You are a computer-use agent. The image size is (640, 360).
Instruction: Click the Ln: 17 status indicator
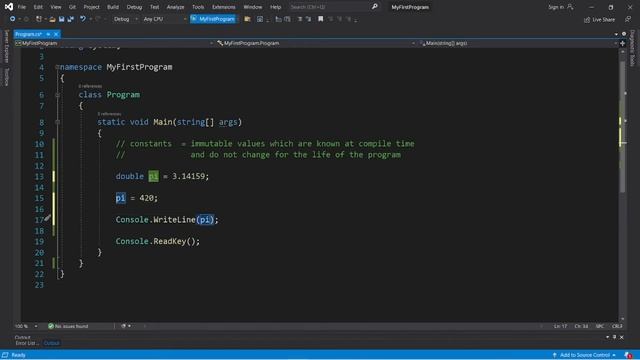click(560, 326)
